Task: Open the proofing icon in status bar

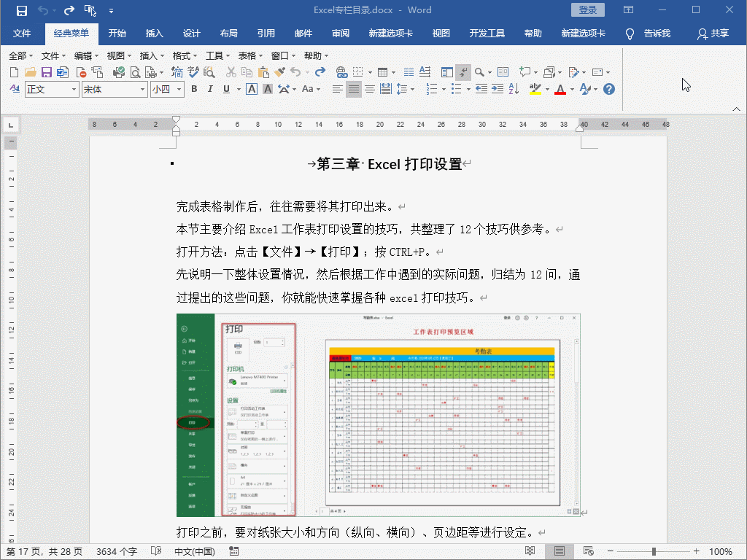Action: (x=156, y=551)
